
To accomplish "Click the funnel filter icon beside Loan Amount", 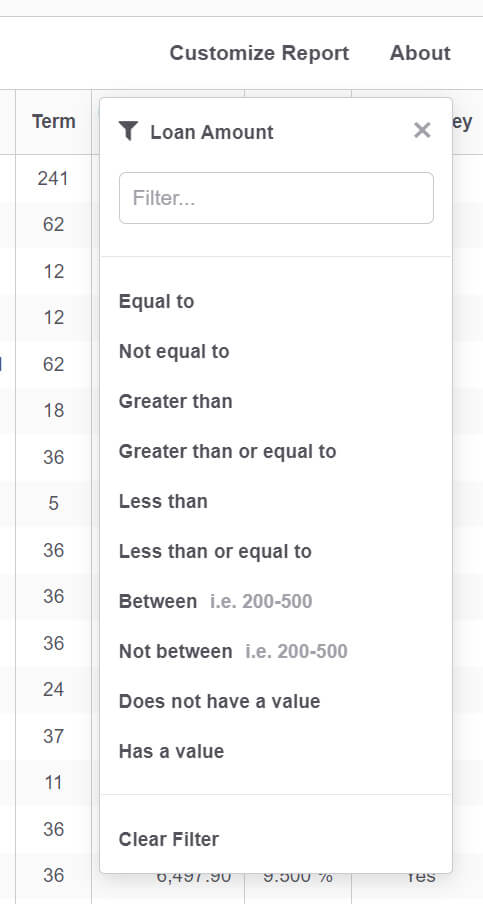I will (129, 131).
